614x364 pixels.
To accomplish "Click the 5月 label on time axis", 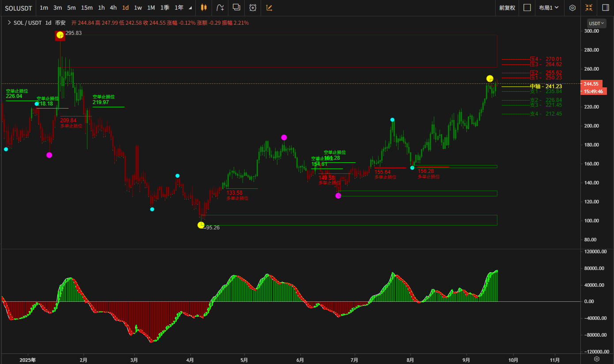I will tap(244, 360).
